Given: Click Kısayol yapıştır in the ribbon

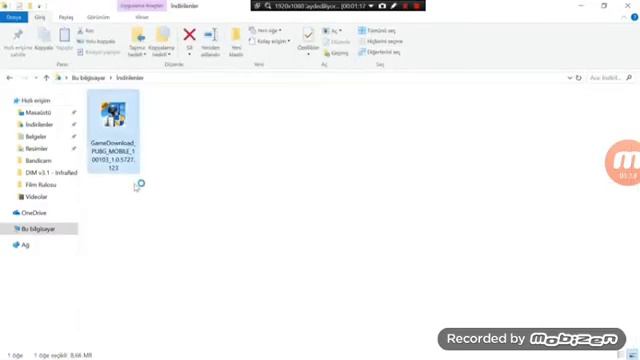Looking at the screenshot, I should (x=99, y=52).
